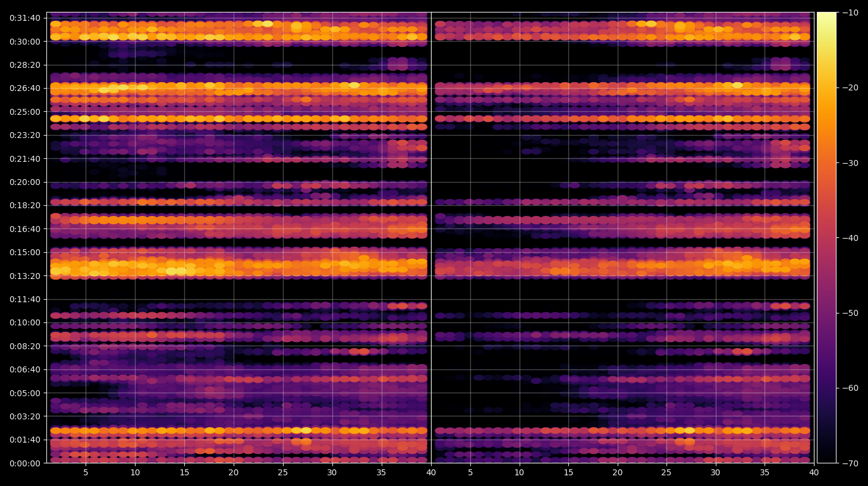This screenshot has height=486, width=868.
Task: Choose the 0:11:40 time axis label
Action: tap(25, 299)
